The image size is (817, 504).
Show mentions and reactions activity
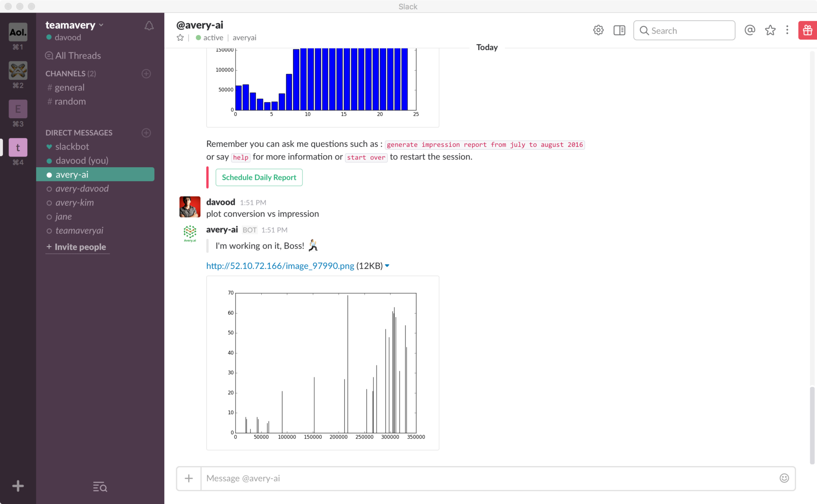click(x=750, y=30)
